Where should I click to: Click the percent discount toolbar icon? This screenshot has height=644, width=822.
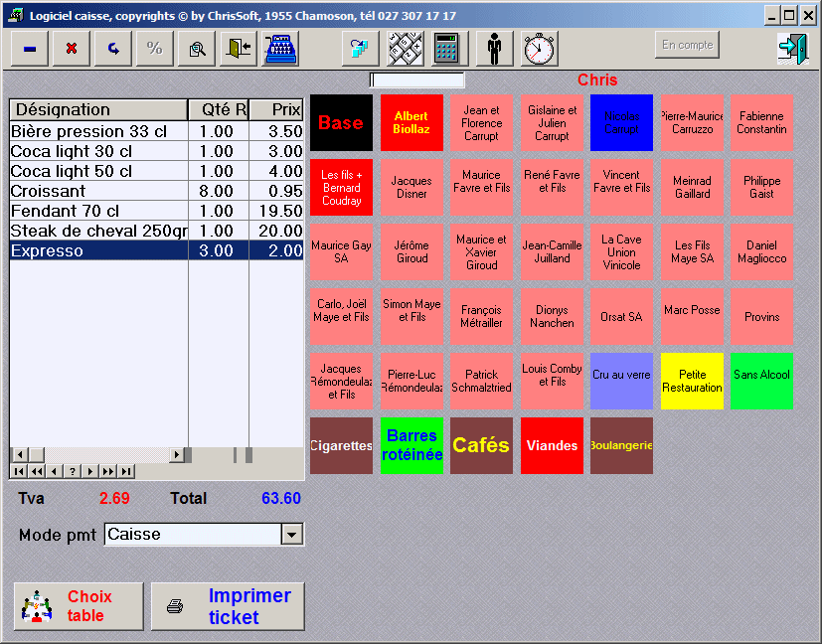coord(155,49)
